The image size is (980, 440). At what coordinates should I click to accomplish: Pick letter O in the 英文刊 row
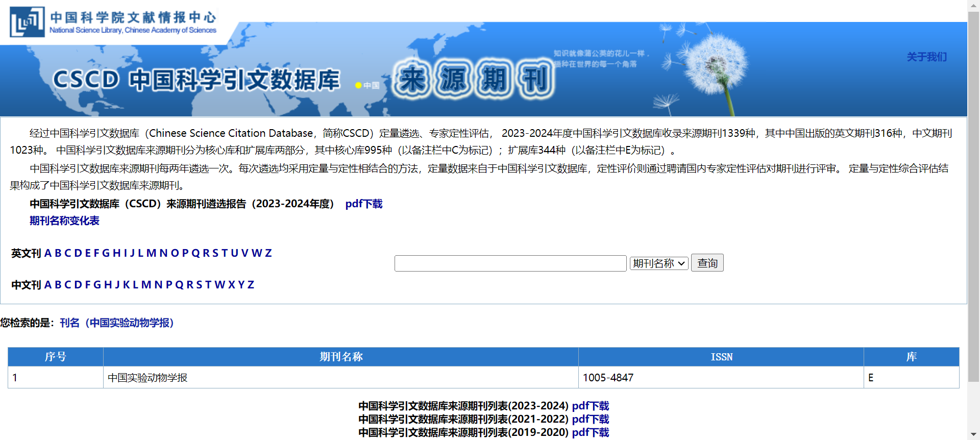tap(175, 253)
